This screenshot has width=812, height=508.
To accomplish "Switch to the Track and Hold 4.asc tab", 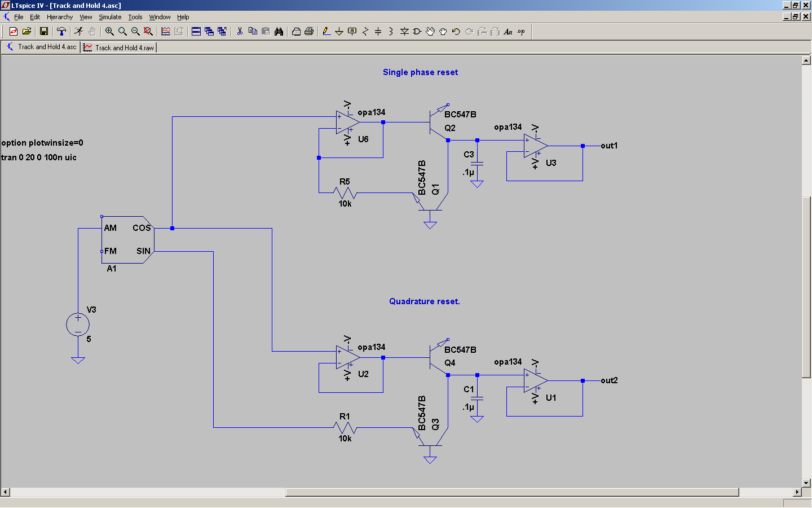I will (x=41, y=47).
